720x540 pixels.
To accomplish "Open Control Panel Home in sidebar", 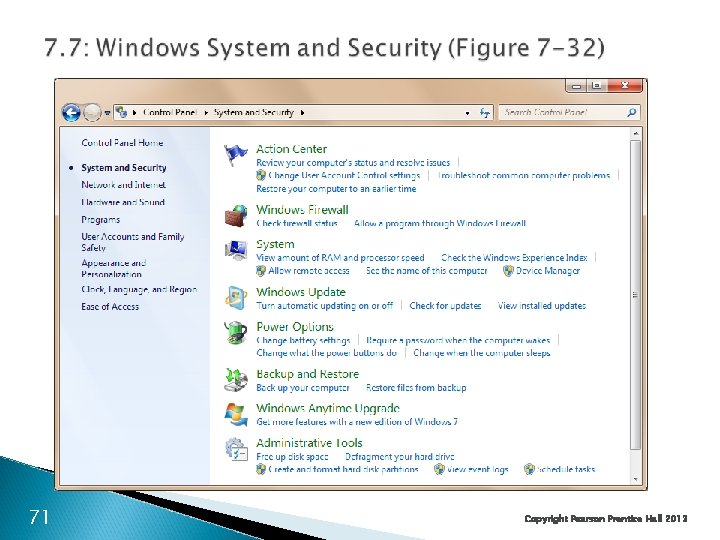I will click(122, 143).
